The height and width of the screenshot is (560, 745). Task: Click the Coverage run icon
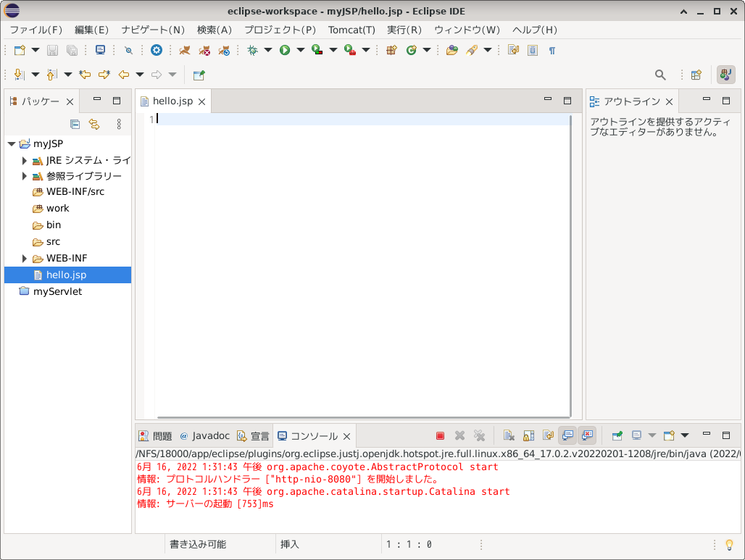coord(317,50)
